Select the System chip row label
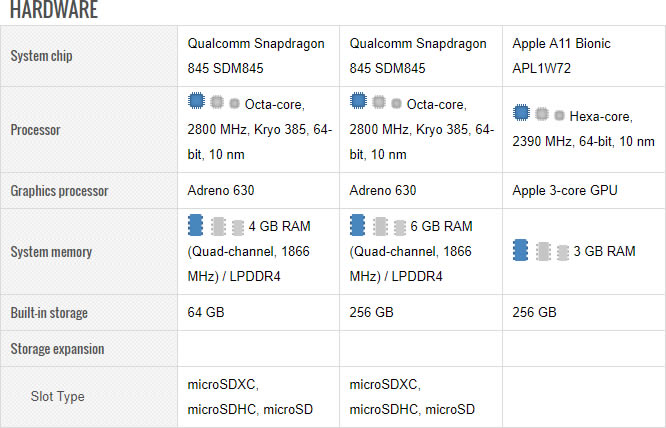Viewport: 666px width, 428px height. pyautogui.click(x=41, y=55)
